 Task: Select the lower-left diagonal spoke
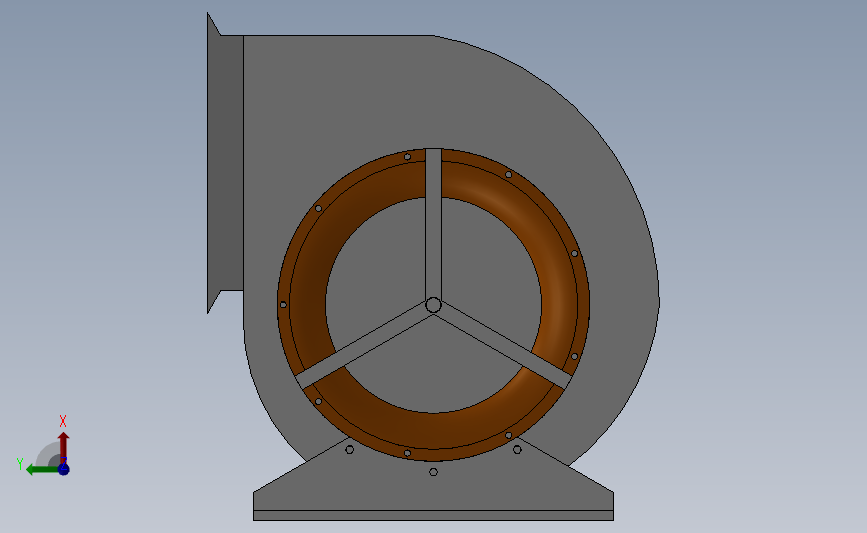(363, 347)
